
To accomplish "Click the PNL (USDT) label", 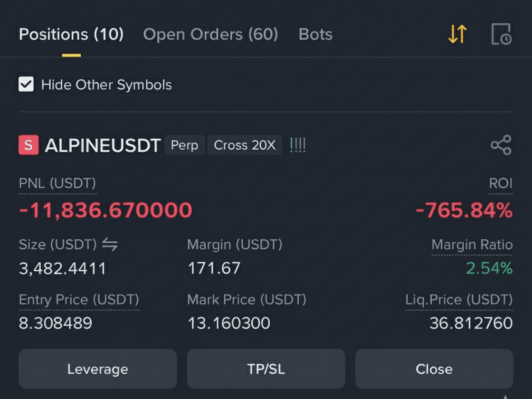I will point(57,183).
